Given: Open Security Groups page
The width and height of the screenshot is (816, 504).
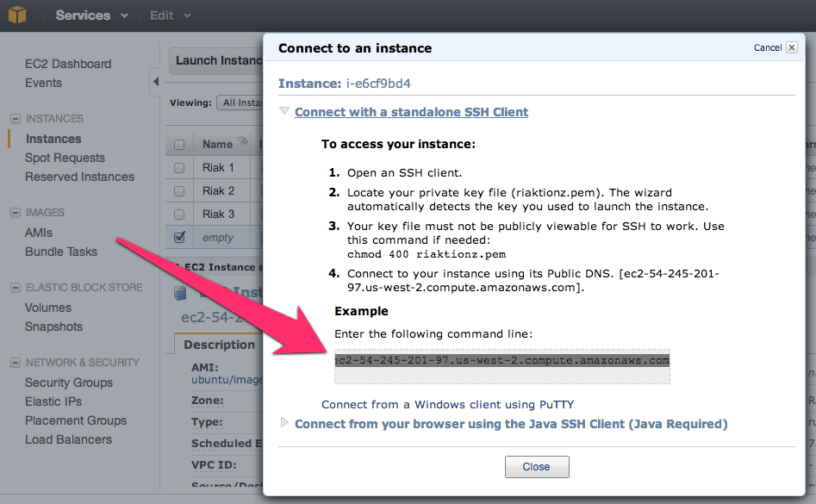Looking at the screenshot, I should click(x=69, y=383).
